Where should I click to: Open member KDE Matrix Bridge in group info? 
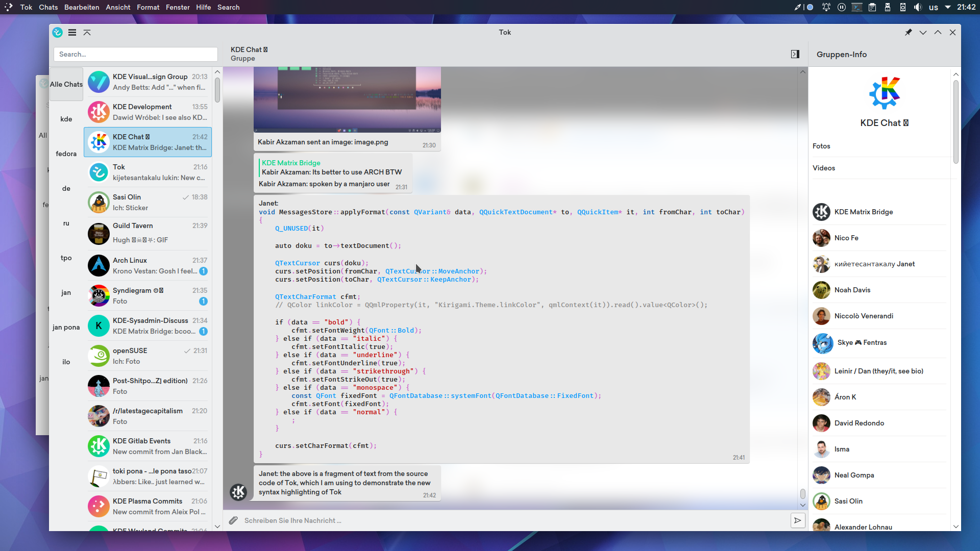(879, 212)
